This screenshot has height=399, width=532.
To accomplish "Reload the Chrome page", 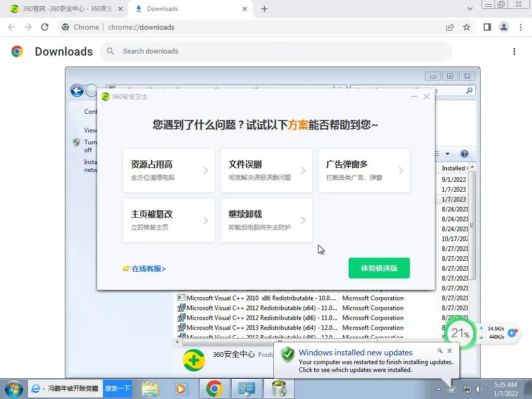I will [45, 27].
